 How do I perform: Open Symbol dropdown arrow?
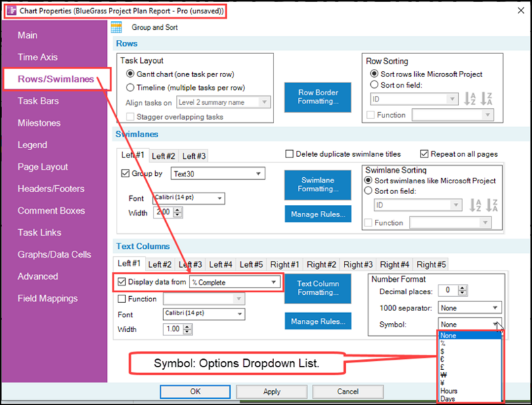(495, 324)
